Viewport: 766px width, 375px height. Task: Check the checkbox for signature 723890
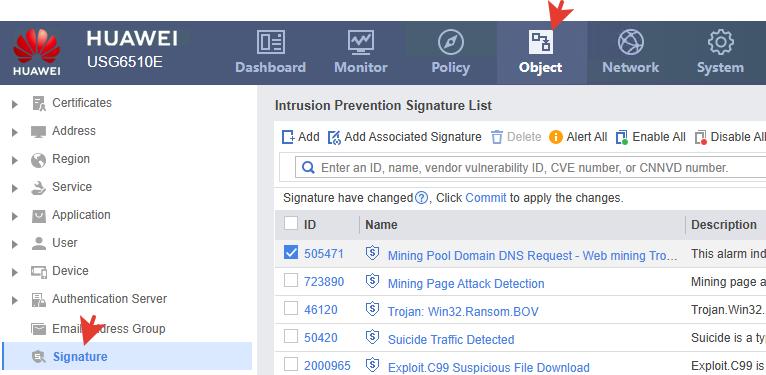pos(291,280)
